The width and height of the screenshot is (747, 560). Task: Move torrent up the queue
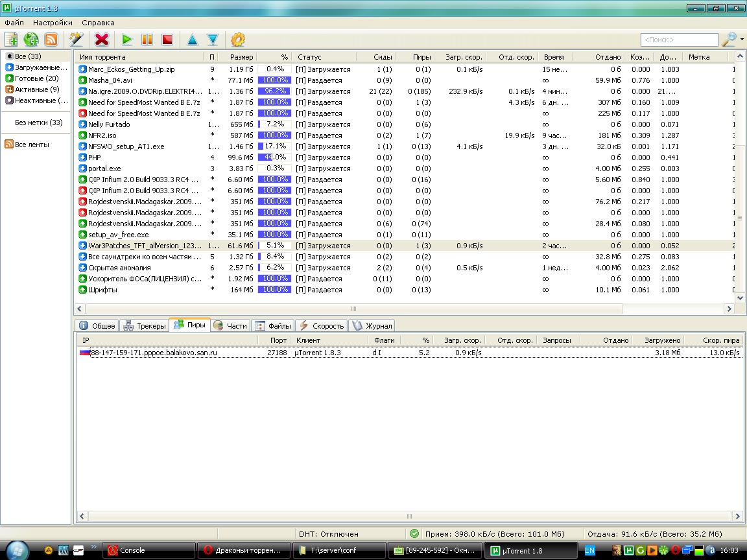click(x=193, y=40)
